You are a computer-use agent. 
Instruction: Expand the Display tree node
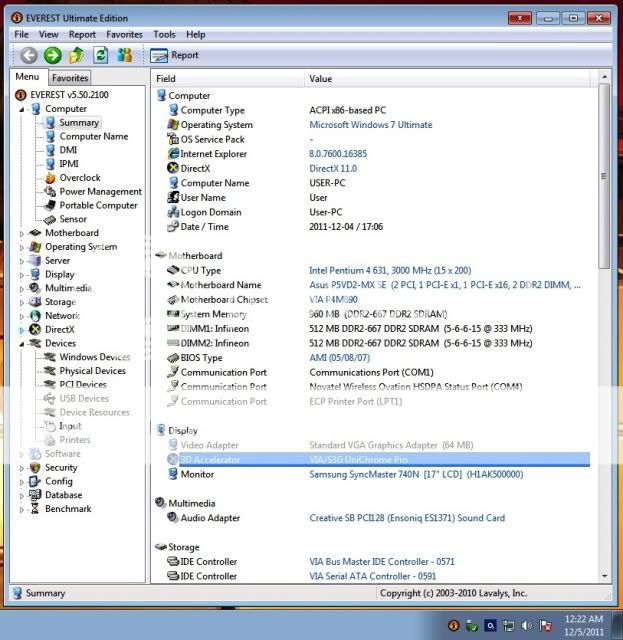[22, 275]
